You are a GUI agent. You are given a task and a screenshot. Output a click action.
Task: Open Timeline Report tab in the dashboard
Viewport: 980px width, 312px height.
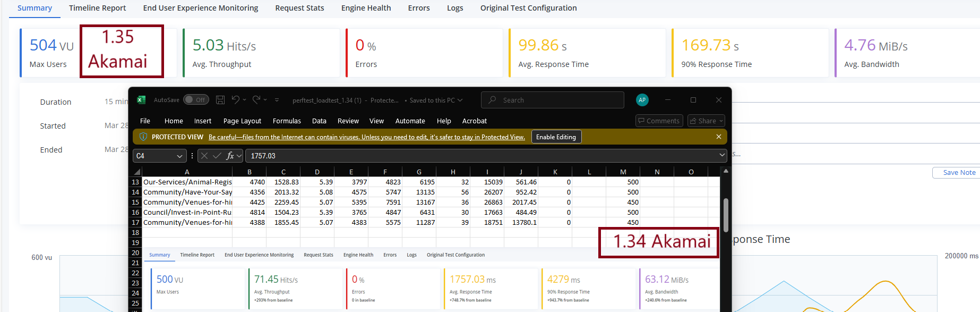97,8
